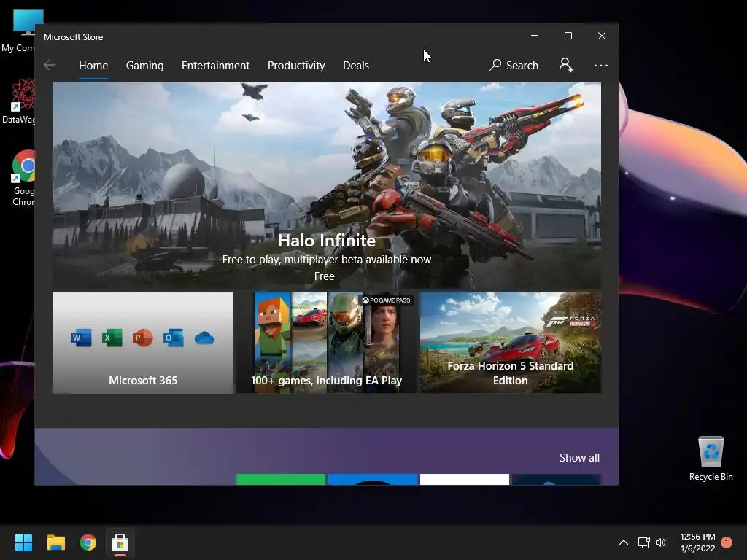Screen dimensions: 747x560
Task: Open File Explorer from the taskbar
Action: [55, 542]
